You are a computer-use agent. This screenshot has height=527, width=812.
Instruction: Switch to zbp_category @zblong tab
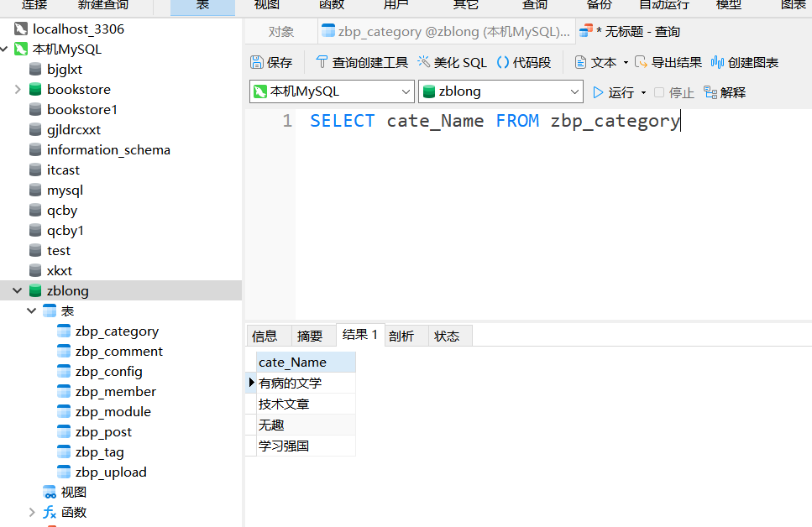[447, 32]
